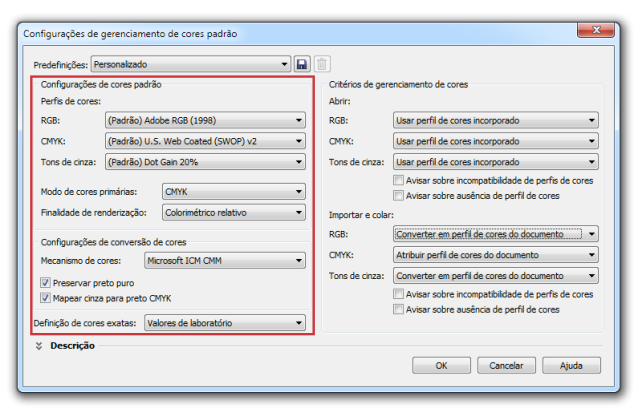The height and width of the screenshot is (408, 634).
Task: Open the default RGB profile dropdown (Adobe RGB 1998)
Action: [205, 120]
